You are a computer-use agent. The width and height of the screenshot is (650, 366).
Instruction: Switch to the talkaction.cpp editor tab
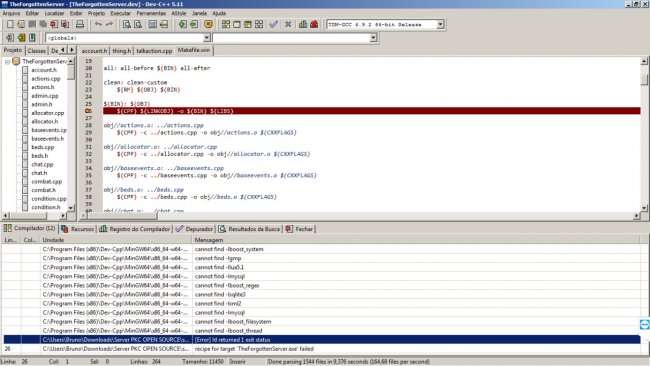click(154, 51)
